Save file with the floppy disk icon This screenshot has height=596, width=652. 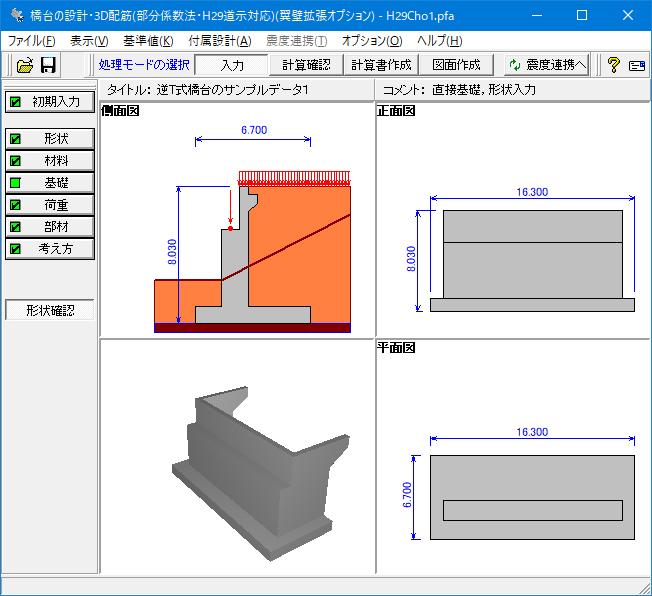[x=48, y=65]
